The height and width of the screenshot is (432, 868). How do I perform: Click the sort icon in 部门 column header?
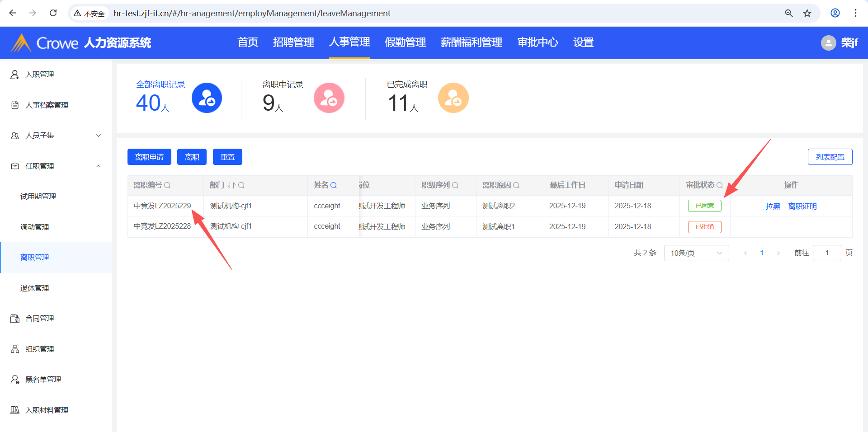(x=231, y=185)
